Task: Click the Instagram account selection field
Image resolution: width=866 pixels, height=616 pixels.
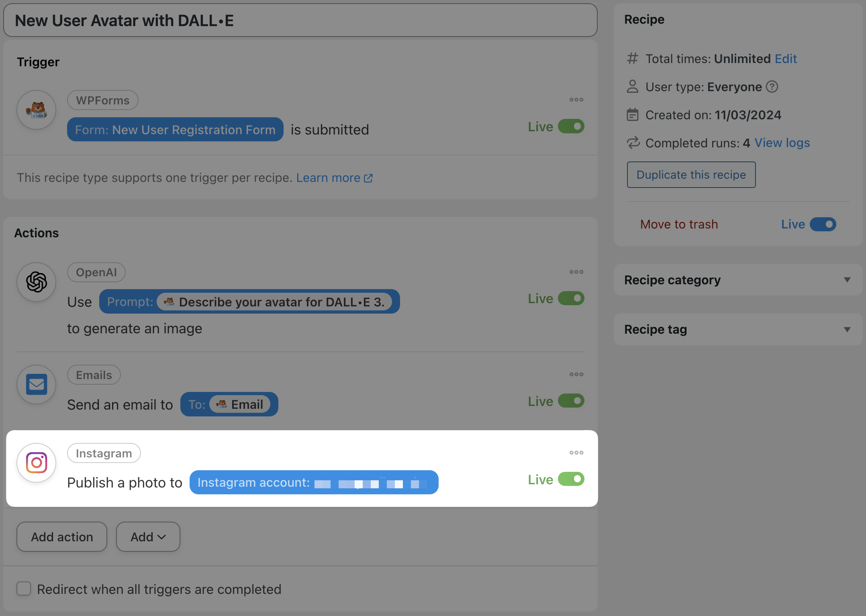Action: click(314, 482)
